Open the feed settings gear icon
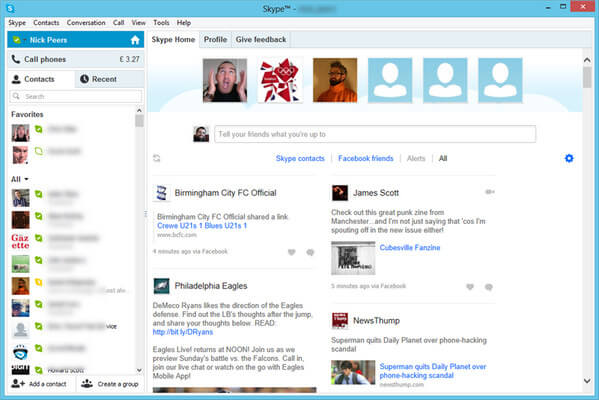 (569, 158)
